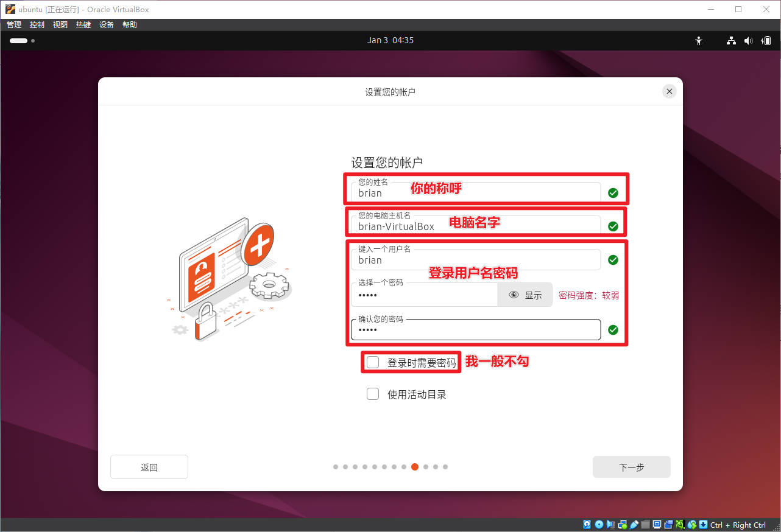
Task: Close the installer dialog with X
Action: [x=669, y=91]
